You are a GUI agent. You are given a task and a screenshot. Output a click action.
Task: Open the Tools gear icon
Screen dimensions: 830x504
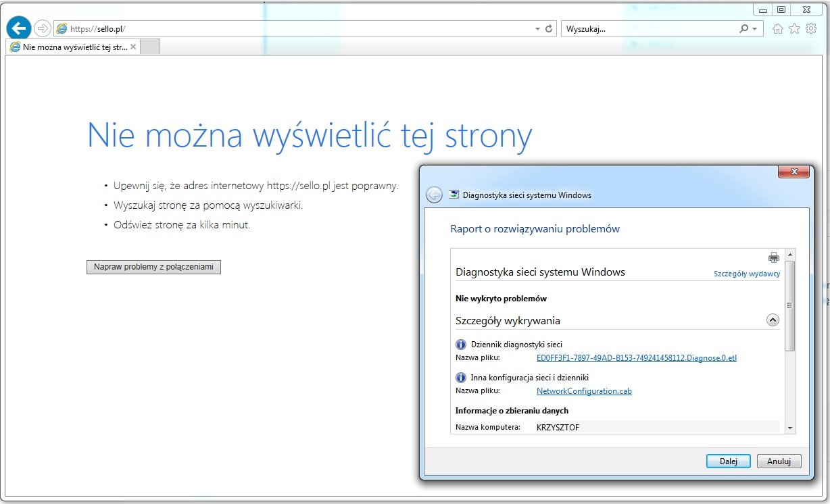pos(810,28)
